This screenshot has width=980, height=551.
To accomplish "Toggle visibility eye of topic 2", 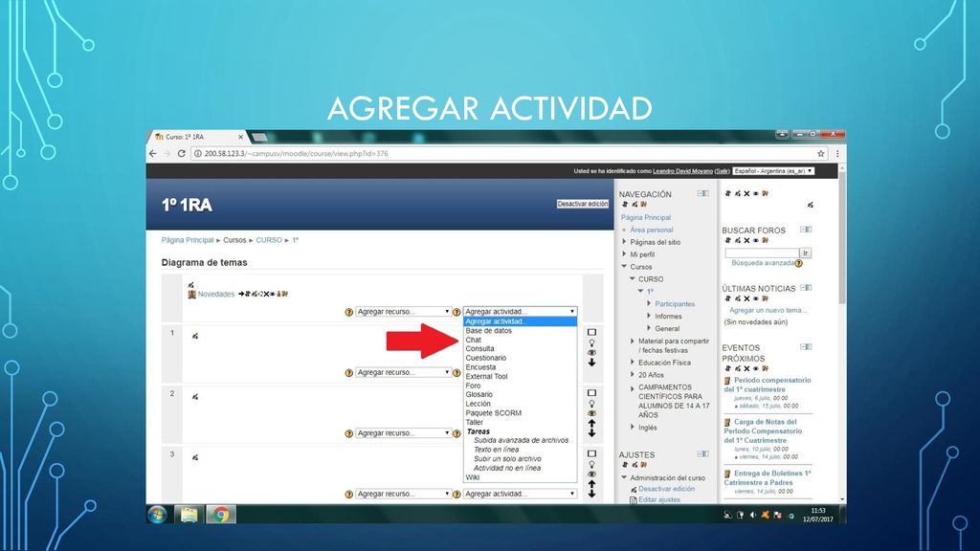I will click(x=591, y=413).
